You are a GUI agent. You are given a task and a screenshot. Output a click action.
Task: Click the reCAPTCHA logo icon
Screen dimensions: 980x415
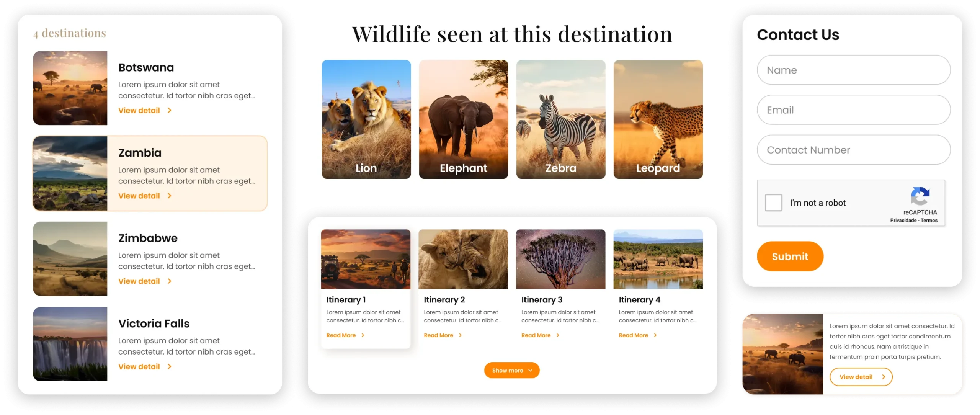coord(920,196)
